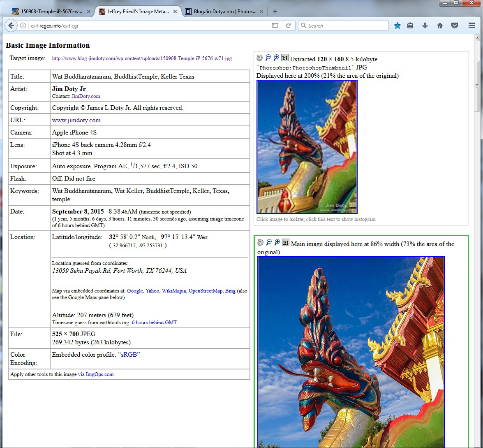The image size is (483, 448).
Task: Reload the current page
Action: pyautogui.click(x=288, y=26)
